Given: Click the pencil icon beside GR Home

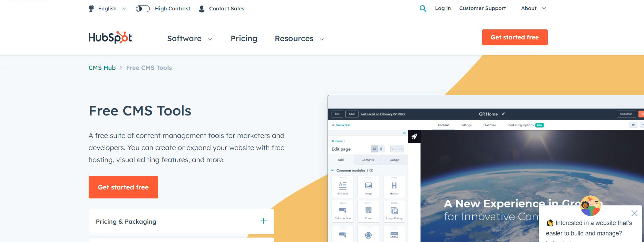Looking at the screenshot, I should (503, 114).
